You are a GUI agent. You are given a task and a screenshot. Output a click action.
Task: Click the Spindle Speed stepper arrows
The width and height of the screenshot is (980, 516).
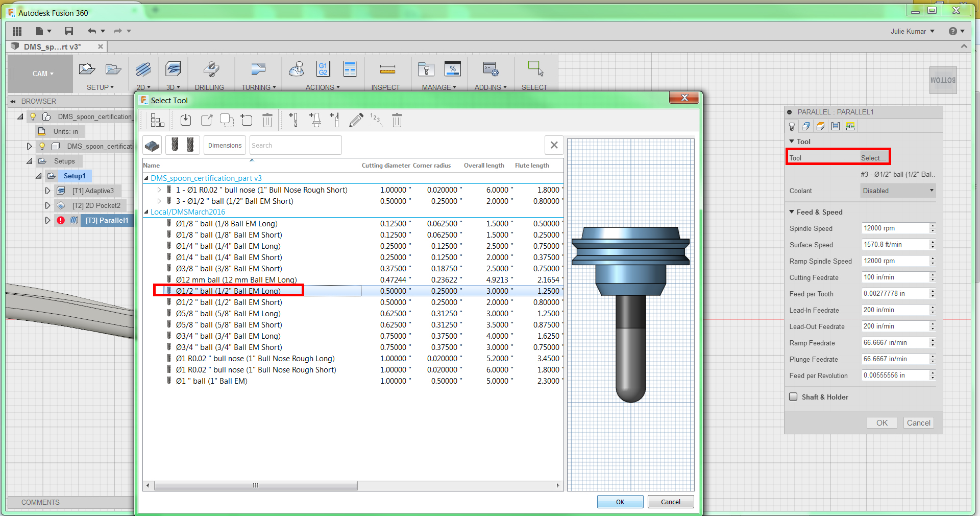pos(933,228)
